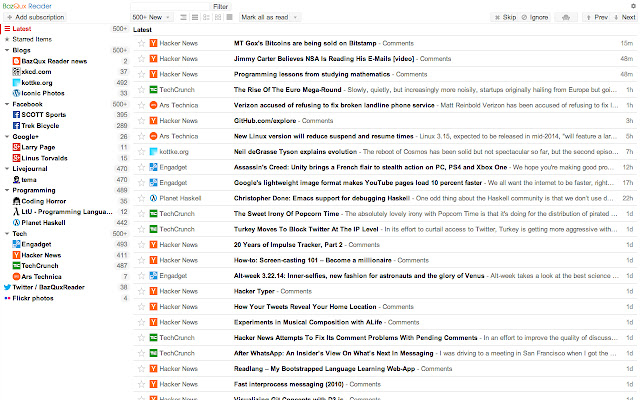Click the TechCrunch icon in sidebar
This screenshot has height=400, width=640.
(x=16, y=266)
